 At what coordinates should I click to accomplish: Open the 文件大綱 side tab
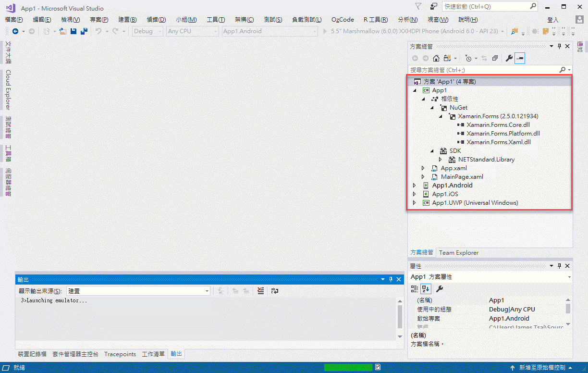(8, 52)
